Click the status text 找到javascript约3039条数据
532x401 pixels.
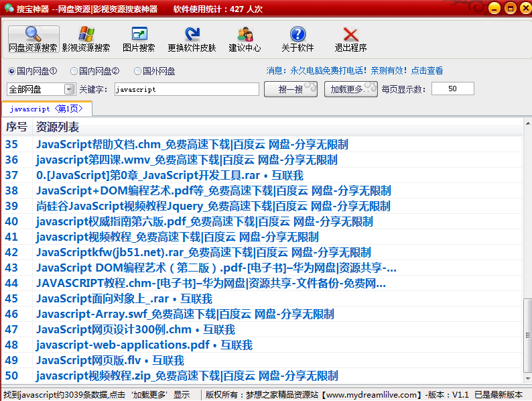pyautogui.click(x=96, y=395)
